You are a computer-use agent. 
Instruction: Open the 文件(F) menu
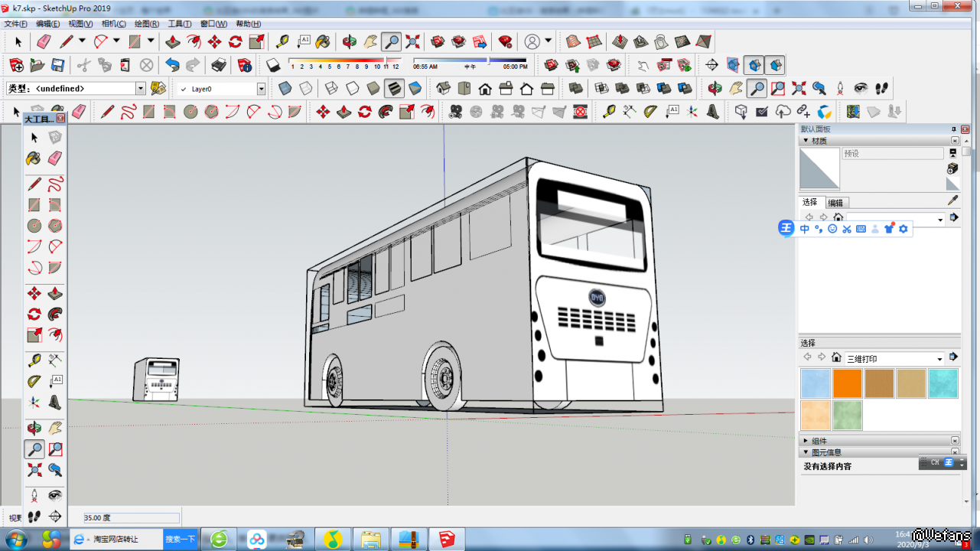tap(16, 24)
